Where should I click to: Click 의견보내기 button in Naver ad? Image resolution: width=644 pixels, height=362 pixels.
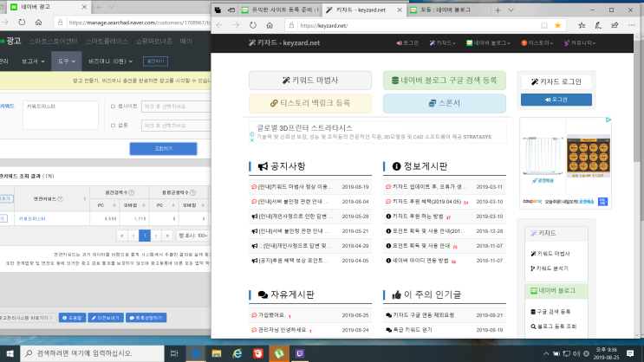pyautogui.click(x=106, y=318)
